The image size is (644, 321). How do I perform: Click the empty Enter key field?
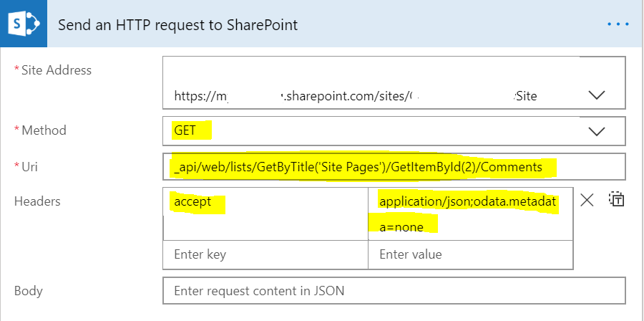coord(265,254)
